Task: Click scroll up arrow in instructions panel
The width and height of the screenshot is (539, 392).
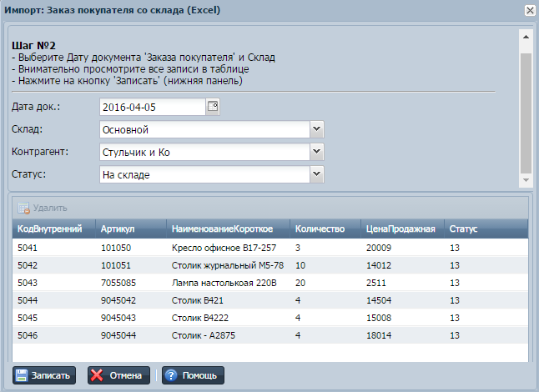Action: pyautogui.click(x=526, y=37)
